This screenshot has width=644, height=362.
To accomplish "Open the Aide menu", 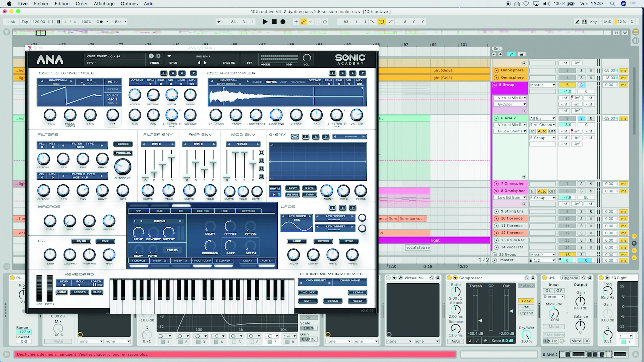I will click(149, 4).
